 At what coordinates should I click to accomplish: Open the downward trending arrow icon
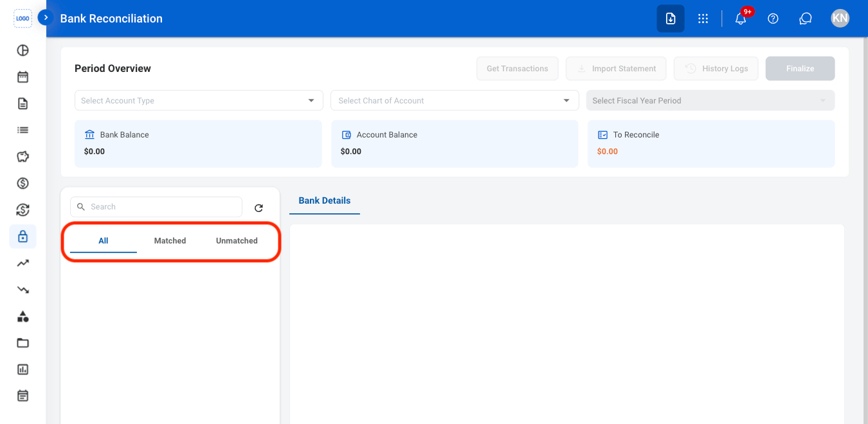[x=23, y=290]
